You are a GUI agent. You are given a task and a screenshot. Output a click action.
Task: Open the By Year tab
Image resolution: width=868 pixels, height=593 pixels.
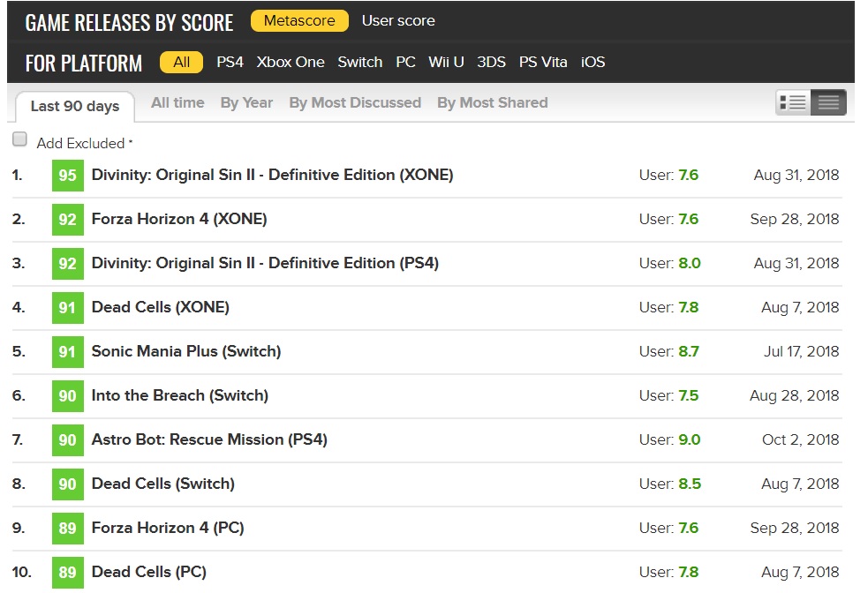[x=246, y=102]
